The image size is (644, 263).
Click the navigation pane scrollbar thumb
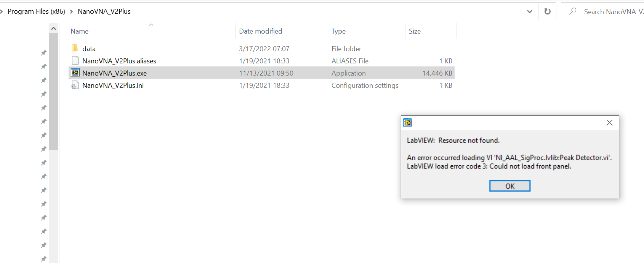pos(53,92)
